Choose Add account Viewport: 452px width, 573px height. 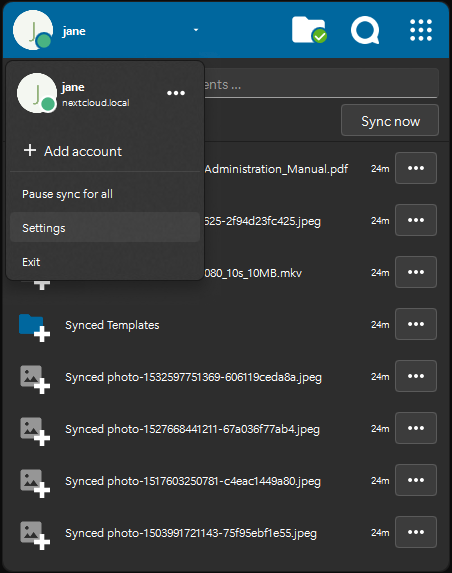73,151
